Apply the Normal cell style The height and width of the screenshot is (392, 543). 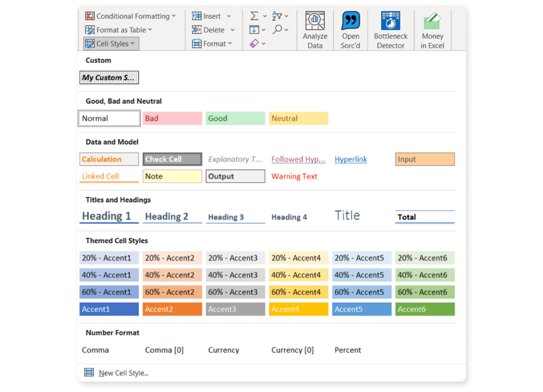[109, 118]
